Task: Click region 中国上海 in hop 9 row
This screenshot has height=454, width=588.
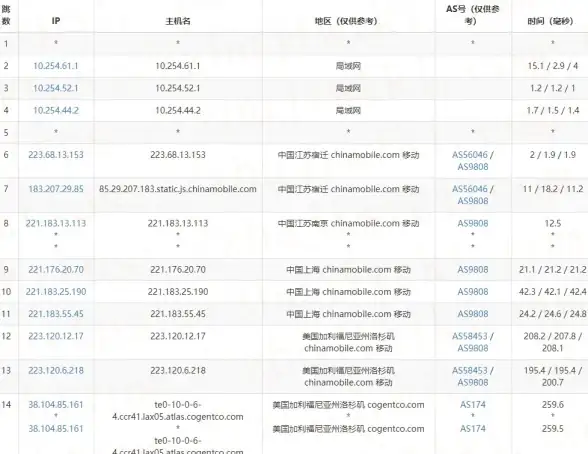Action: (x=348, y=270)
